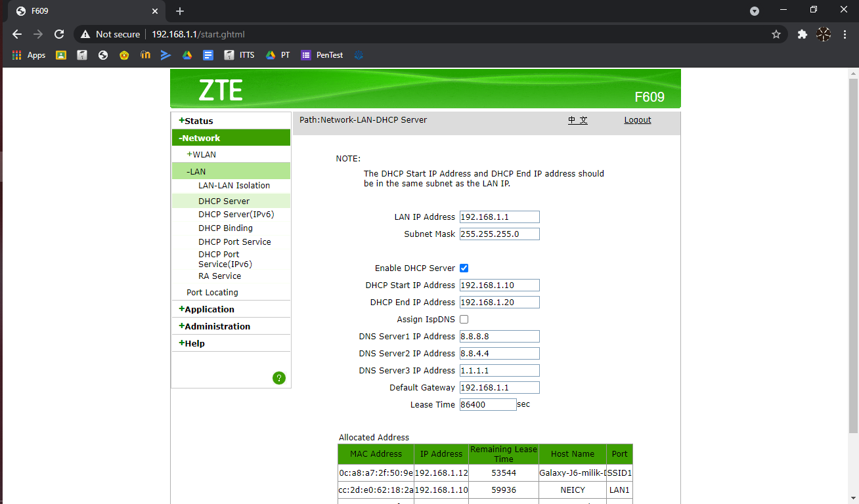The image size is (859, 504).
Task: Click the green help question mark icon
Action: coord(279,378)
